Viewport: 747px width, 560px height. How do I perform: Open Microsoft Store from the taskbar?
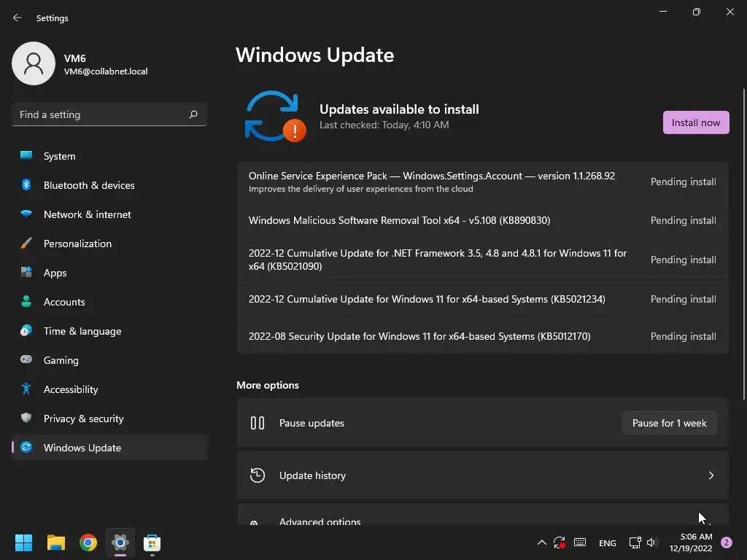point(152,542)
